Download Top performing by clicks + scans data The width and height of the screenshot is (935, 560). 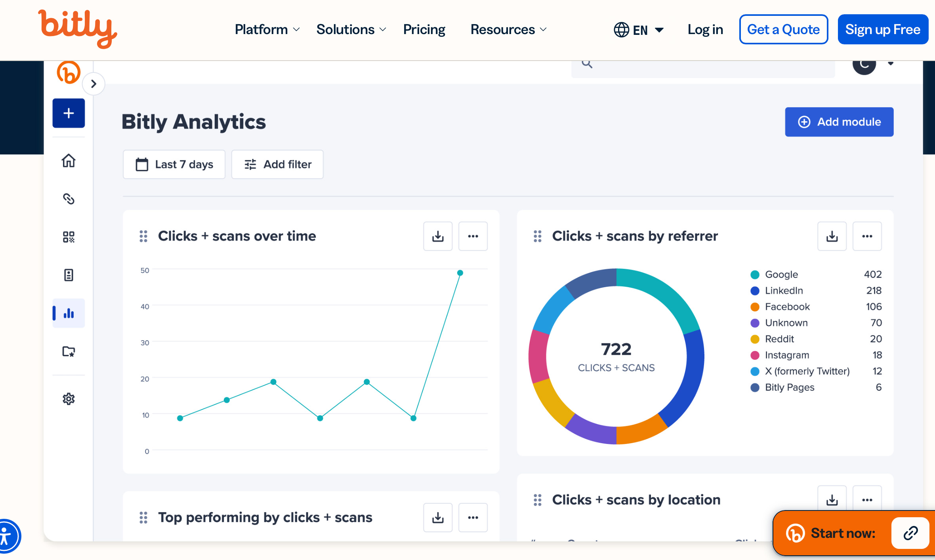point(438,517)
